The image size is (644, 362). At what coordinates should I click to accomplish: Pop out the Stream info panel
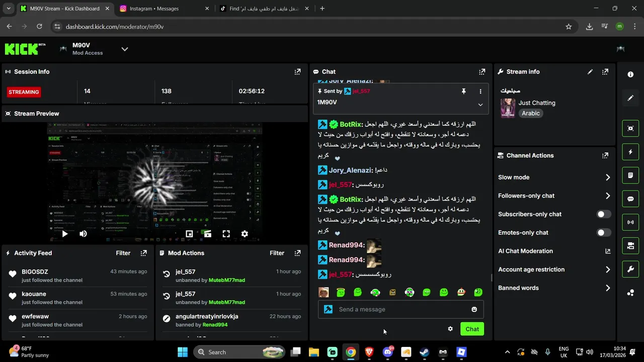(605, 72)
